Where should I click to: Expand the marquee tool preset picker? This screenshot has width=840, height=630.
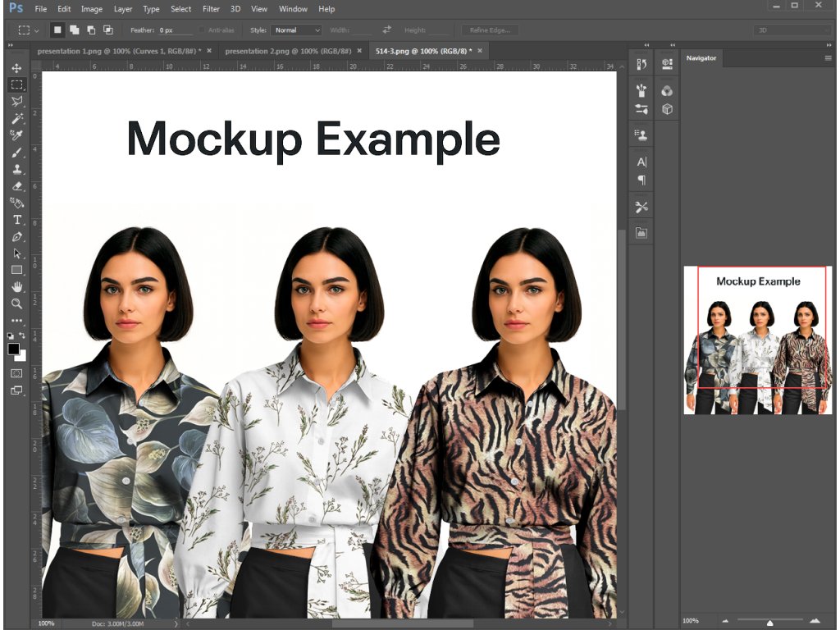point(36,30)
